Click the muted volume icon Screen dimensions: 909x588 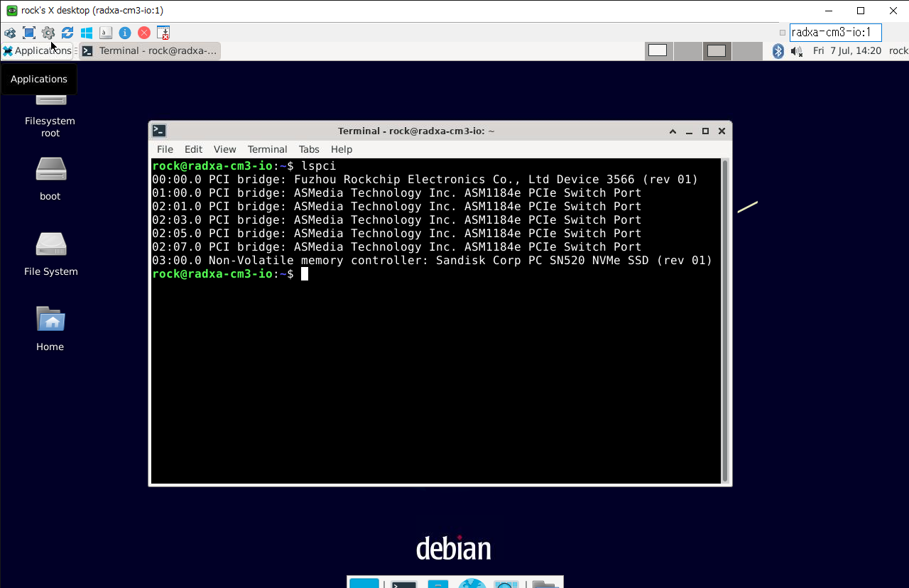point(797,51)
